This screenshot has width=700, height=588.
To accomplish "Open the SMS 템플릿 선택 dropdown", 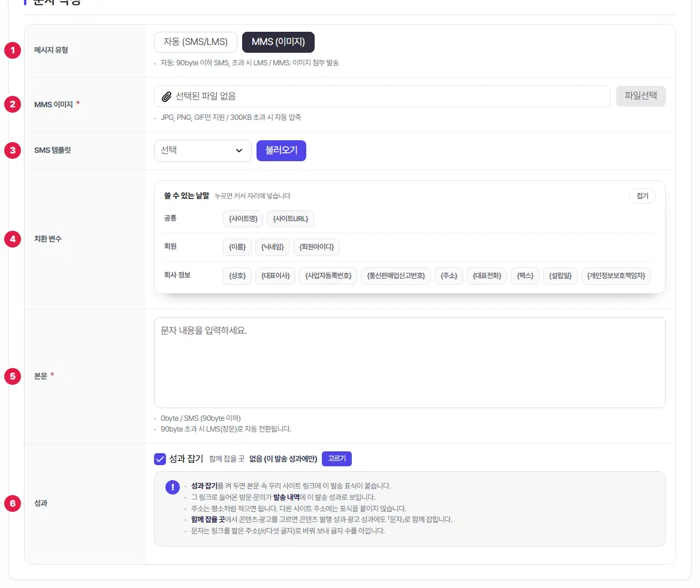I will pos(203,150).
